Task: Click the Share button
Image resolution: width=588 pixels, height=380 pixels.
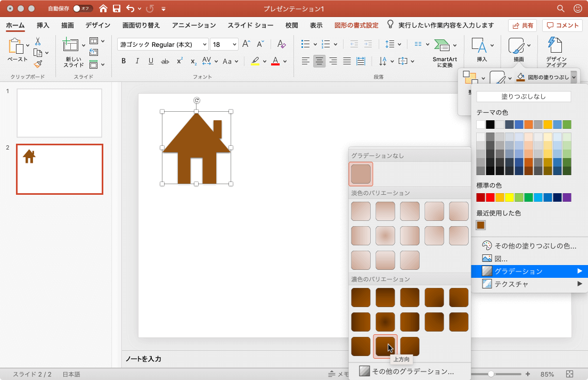Action: tap(522, 25)
